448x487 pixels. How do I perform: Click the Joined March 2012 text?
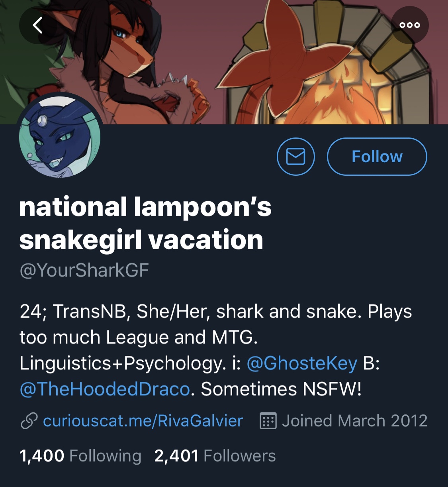click(354, 421)
